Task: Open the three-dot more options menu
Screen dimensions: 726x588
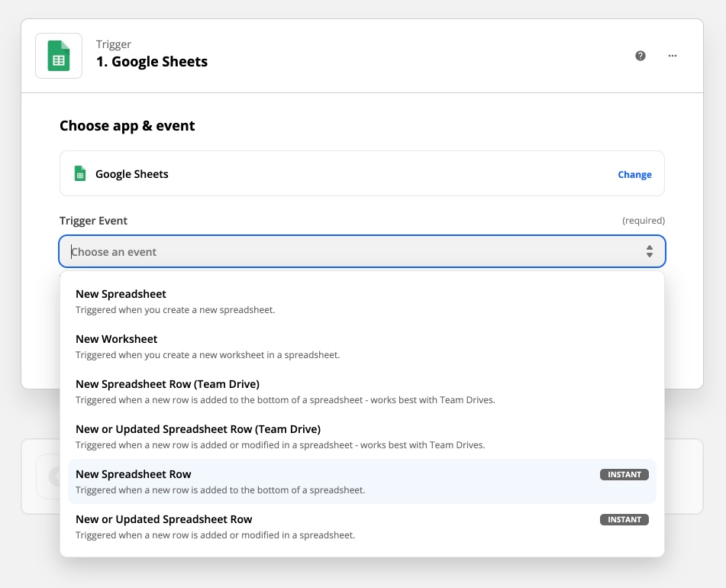Action: click(x=673, y=56)
